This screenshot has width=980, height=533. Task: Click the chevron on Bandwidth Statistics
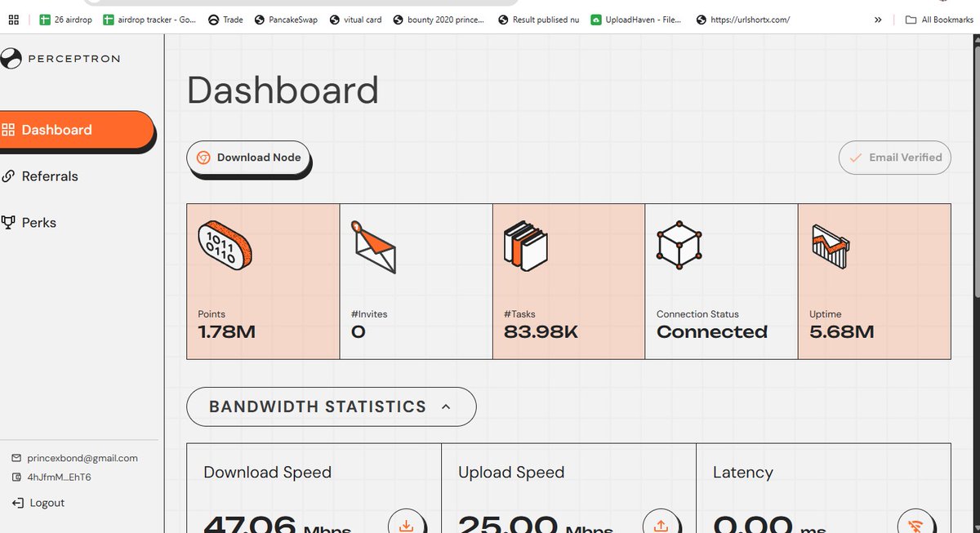[x=446, y=406]
